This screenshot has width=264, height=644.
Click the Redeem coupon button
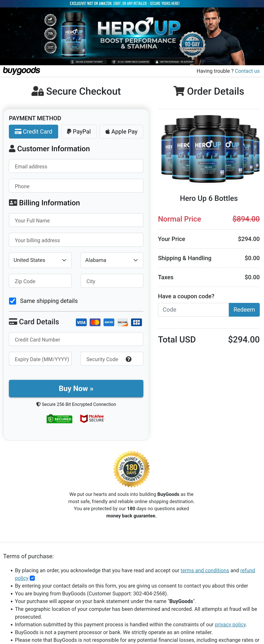(244, 309)
